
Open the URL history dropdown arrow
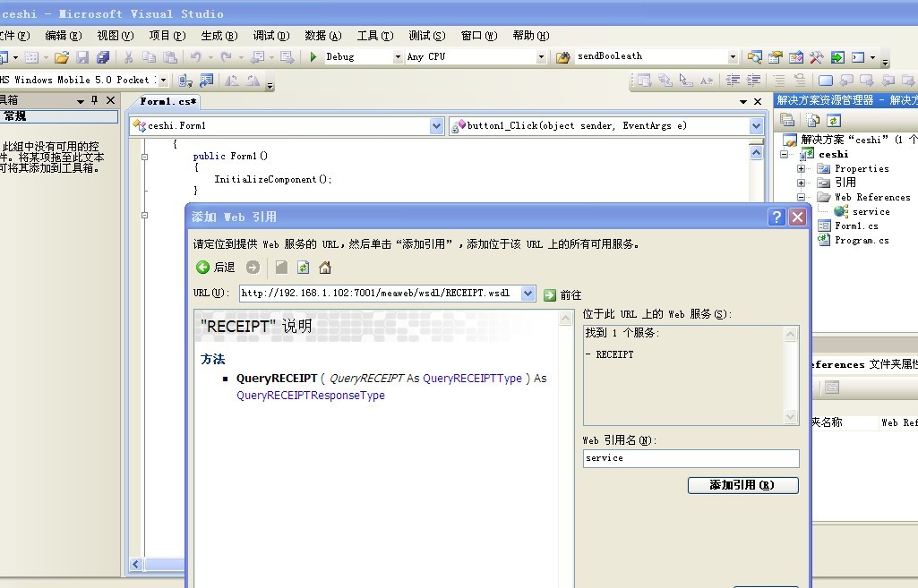pyautogui.click(x=528, y=294)
